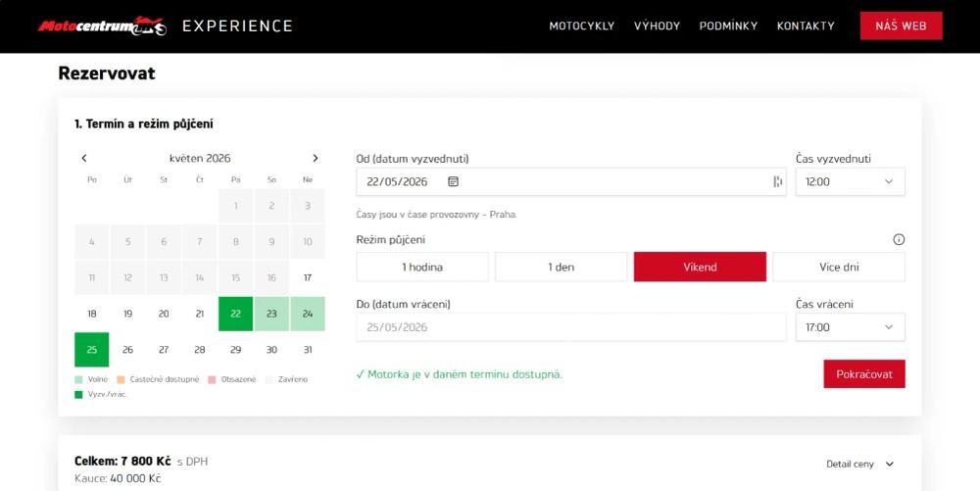The width and height of the screenshot is (980, 491).
Task: Open date picker calendar icon
Action: point(453,181)
